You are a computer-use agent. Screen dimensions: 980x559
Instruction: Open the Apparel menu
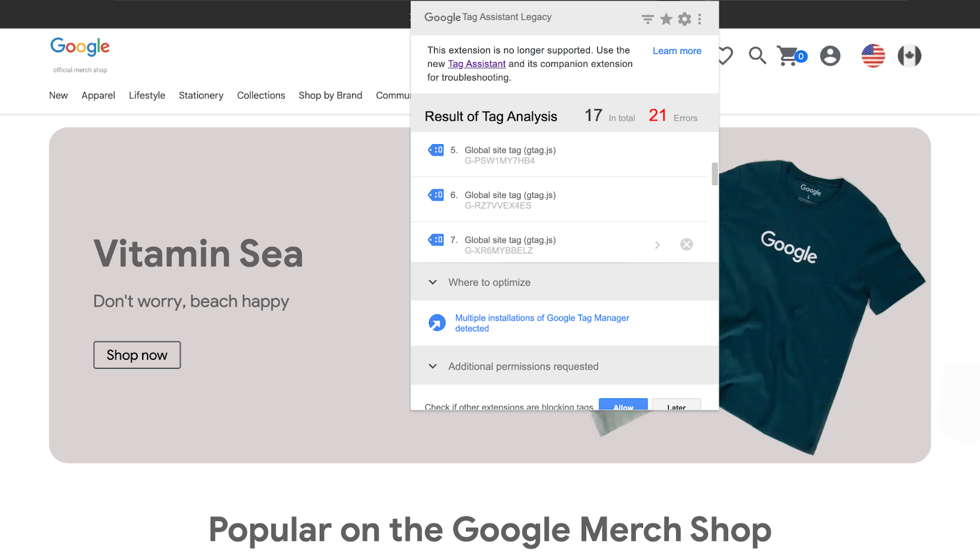click(x=98, y=96)
